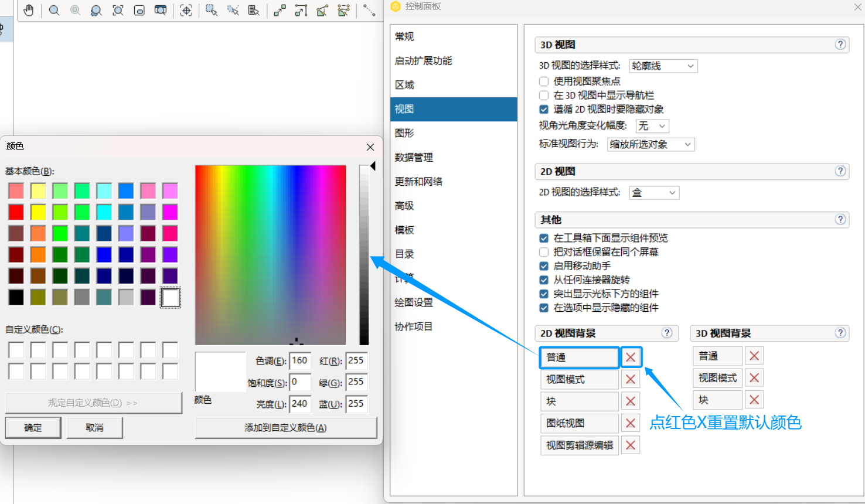This screenshot has height=504, width=865.
Task: Click the right-angle connection path icon
Action: click(x=301, y=11)
